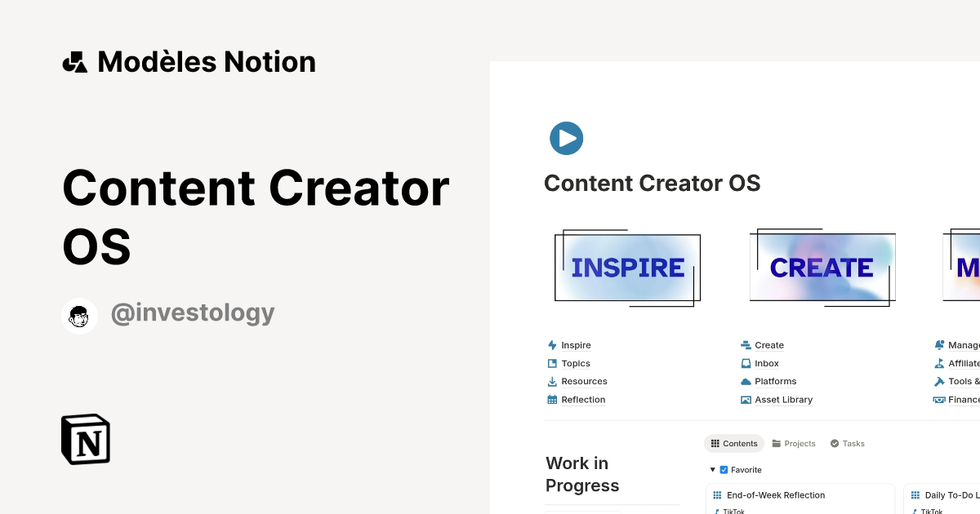Screen dimensions: 980x514
Task: Click the Inbox book icon
Action: [x=746, y=363]
